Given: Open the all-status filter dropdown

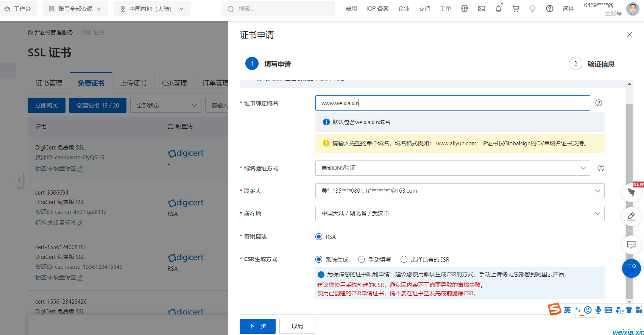Looking at the screenshot, I should (166, 105).
